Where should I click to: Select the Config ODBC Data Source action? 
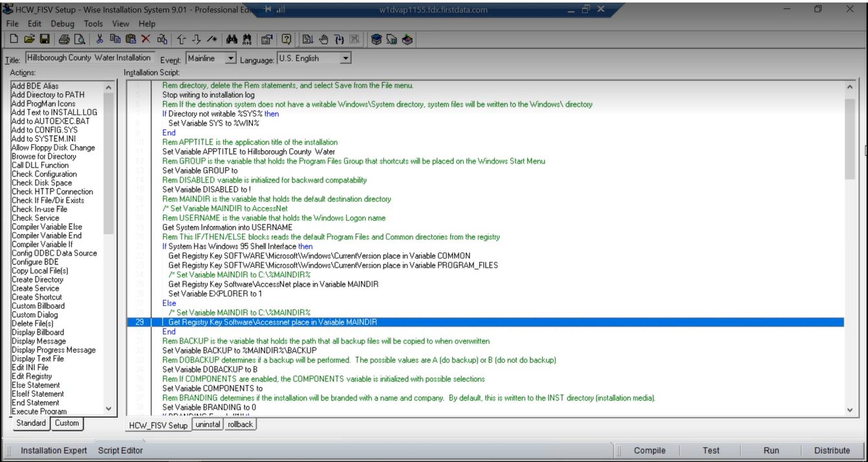[54, 253]
